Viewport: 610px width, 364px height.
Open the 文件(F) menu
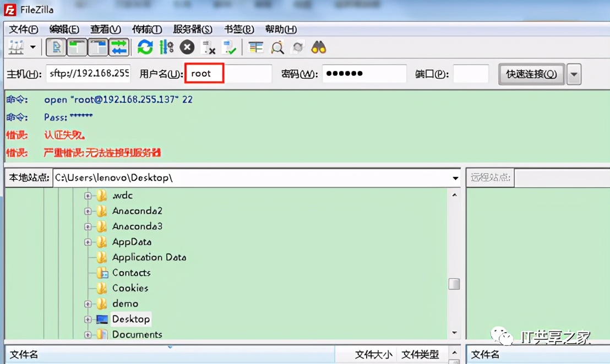coord(23,30)
